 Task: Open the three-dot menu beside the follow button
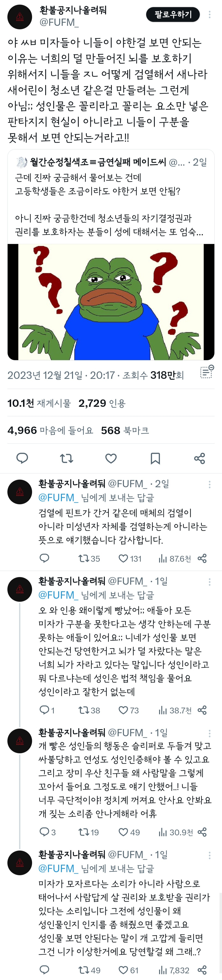(x=209, y=15)
